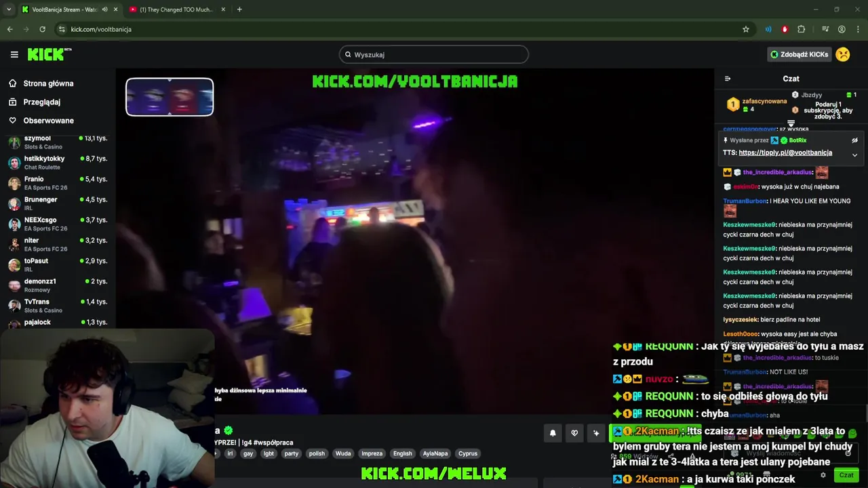Viewport: 868px width, 488px height.
Task: Open szymool channel in sidebar
Action: 58,142
